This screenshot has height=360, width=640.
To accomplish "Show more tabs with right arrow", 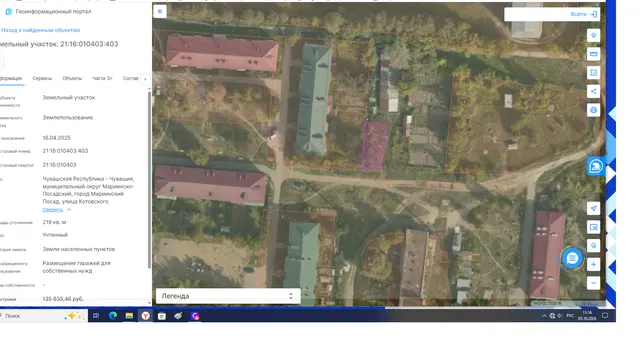I will point(145,79).
